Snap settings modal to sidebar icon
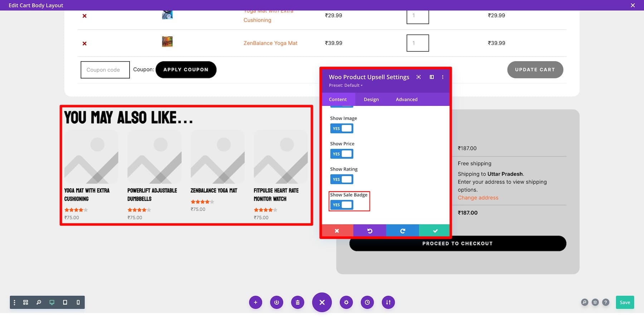Viewport: 644px width, 317px height. click(431, 77)
